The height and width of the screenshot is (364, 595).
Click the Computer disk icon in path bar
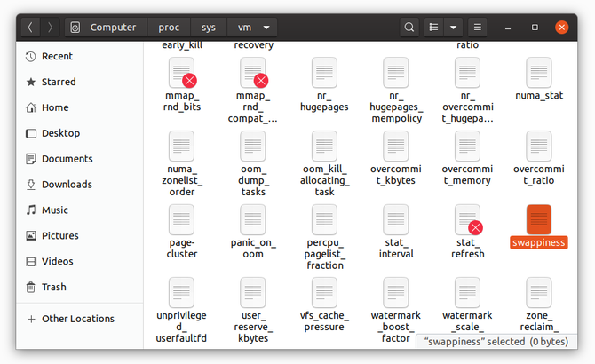coord(75,28)
